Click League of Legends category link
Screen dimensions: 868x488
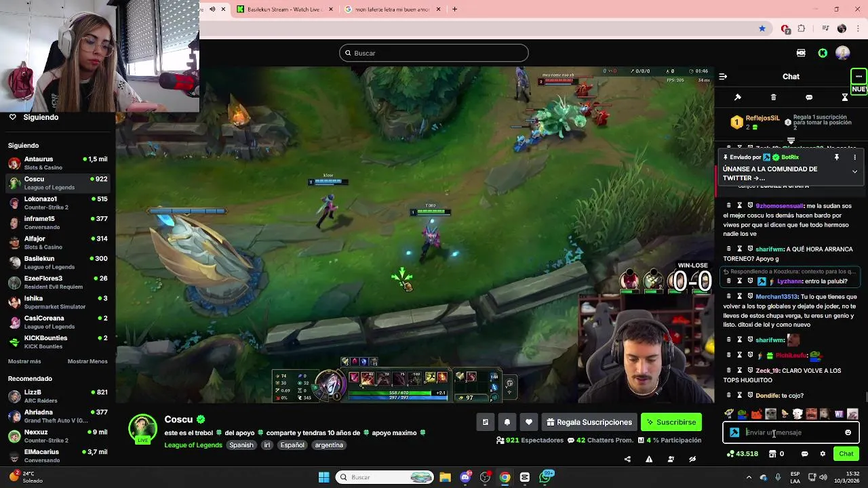point(193,445)
